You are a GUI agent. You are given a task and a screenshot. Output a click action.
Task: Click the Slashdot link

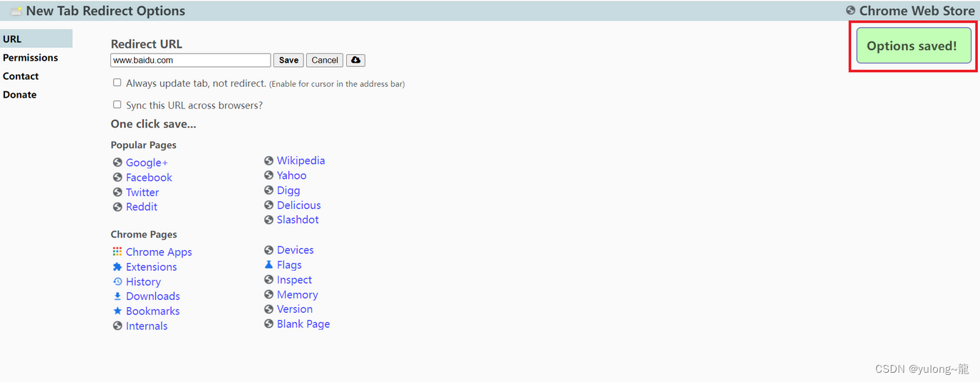pos(298,220)
